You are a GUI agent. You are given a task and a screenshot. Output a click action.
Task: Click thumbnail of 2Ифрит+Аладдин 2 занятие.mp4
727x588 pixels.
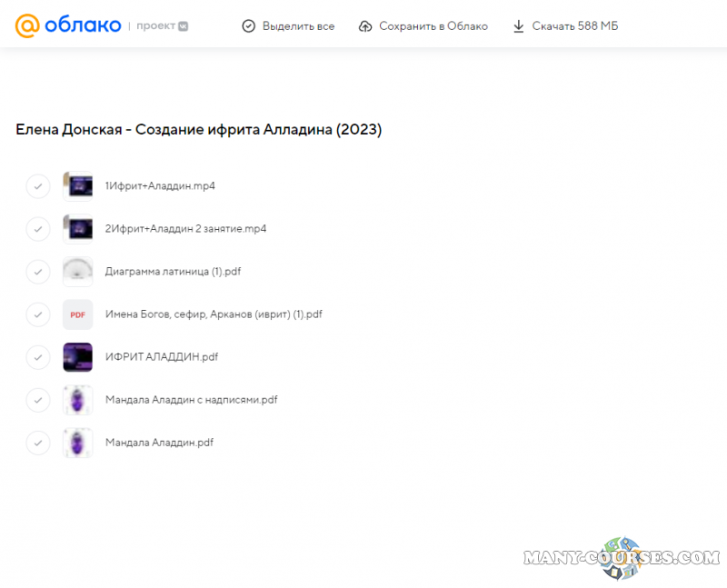[78, 229]
